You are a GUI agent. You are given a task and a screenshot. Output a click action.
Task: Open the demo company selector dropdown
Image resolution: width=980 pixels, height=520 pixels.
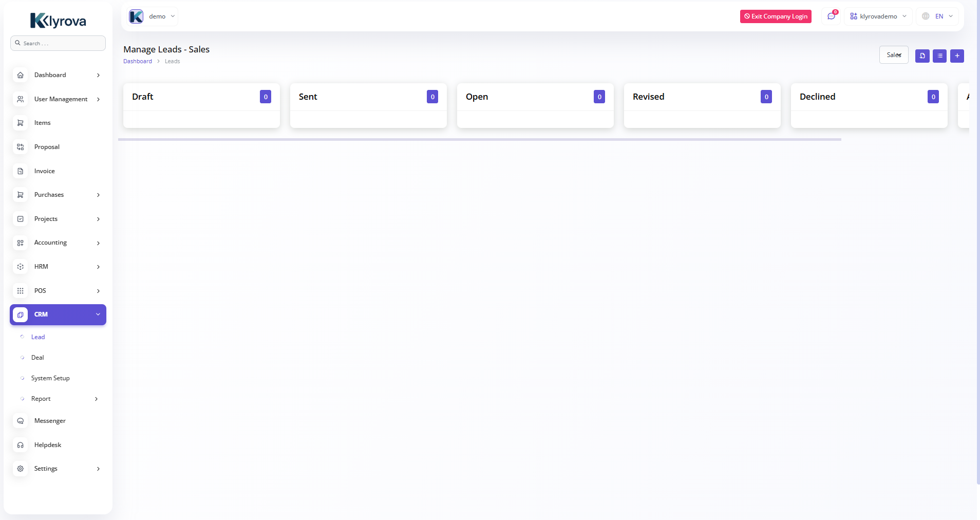153,16
